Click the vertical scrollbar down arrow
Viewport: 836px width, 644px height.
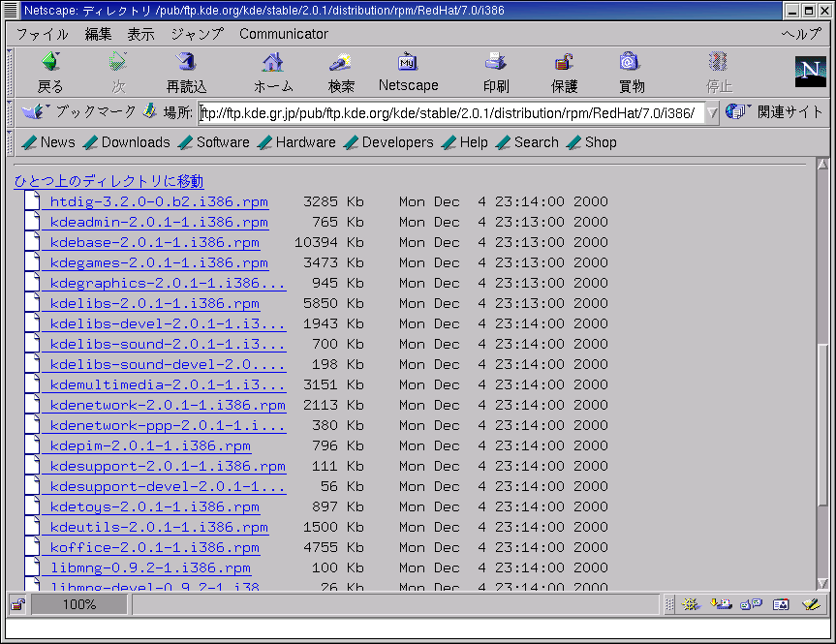coord(822,583)
